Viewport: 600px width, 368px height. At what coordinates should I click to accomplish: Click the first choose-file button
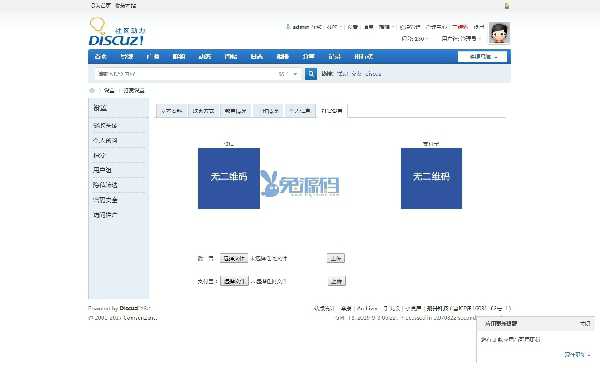pyautogui.click(x=234, y=258)
